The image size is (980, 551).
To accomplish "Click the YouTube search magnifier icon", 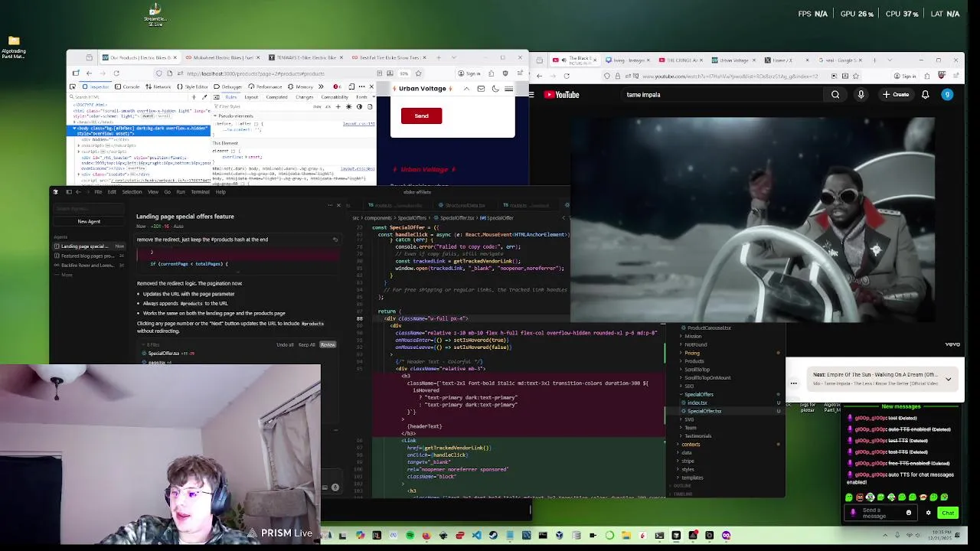I will 835,95.
